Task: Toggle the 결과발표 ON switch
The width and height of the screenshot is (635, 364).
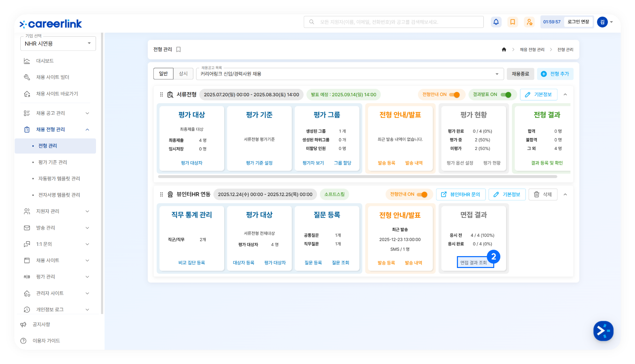Action: point(506,95)
